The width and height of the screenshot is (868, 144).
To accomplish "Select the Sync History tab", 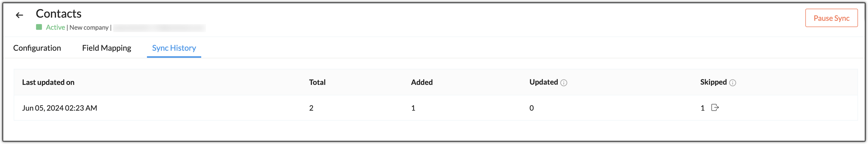I will point(174,48).
